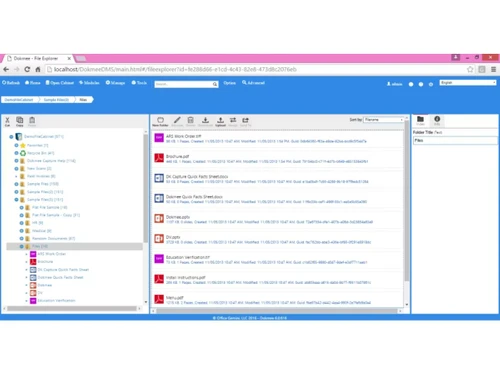Open the English language dropdown
This screenshot has height=375, width=500.
click(x=468, y=82)
